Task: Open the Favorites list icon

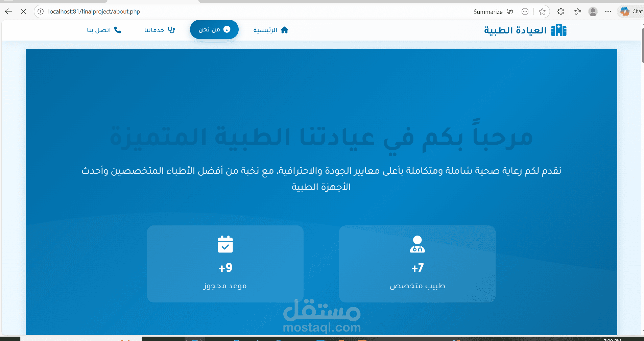Action: [578, 11]
